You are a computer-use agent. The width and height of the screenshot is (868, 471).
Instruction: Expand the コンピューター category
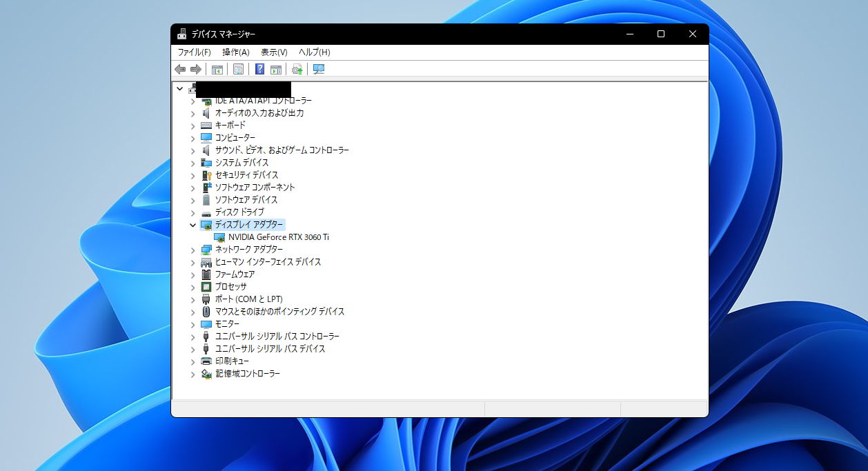point(193,138)
